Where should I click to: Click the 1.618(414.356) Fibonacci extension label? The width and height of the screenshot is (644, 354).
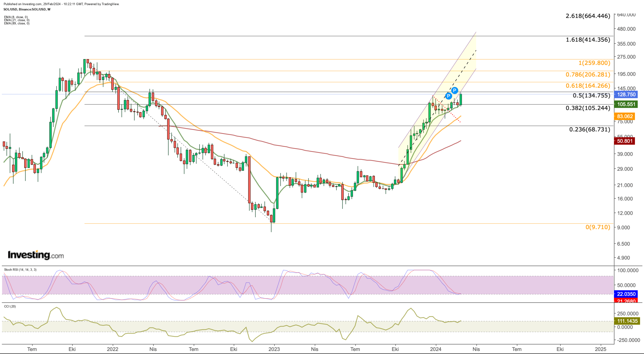click(x=588, y=39)
